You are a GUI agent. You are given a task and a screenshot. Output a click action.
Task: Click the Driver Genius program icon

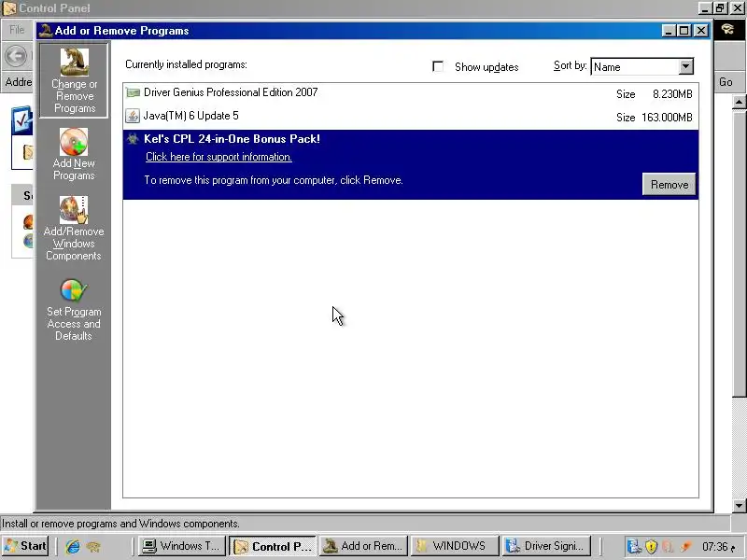click(x=133, y=92)
